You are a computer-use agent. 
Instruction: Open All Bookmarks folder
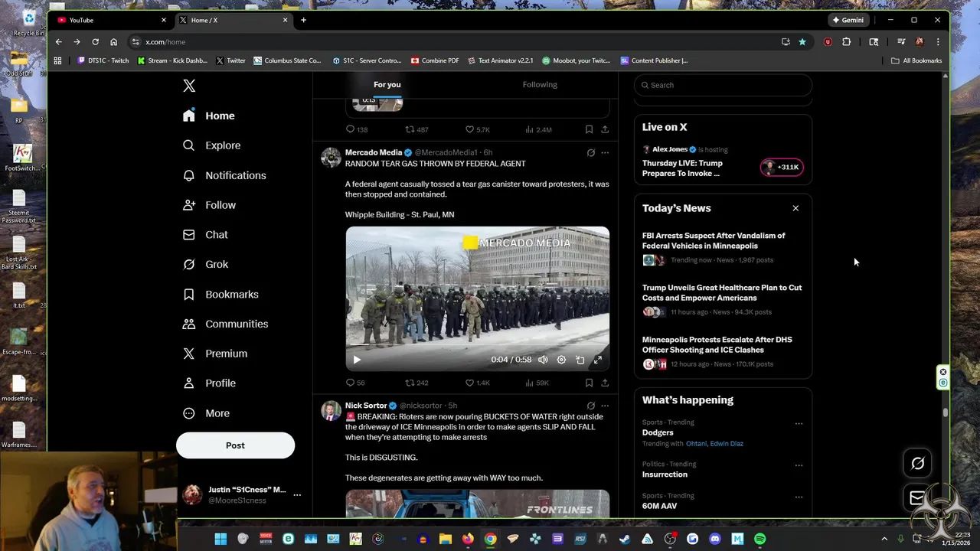[916, 60]
